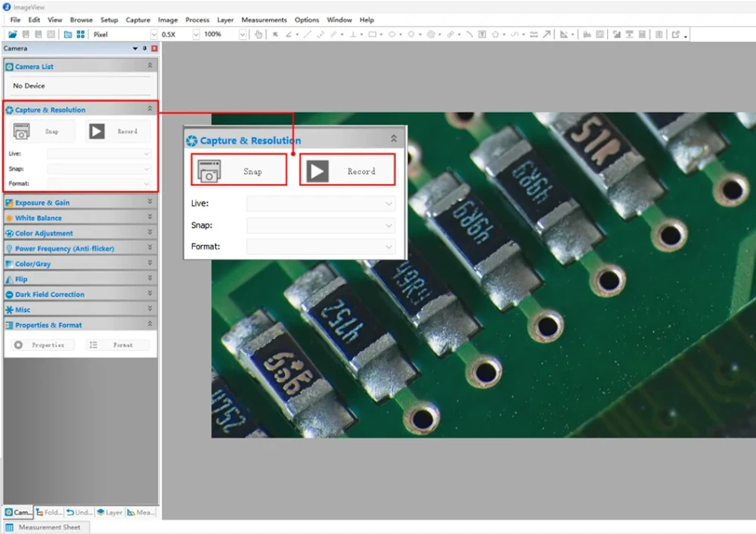
Task: Expand the Dark Field Correction section
Action: coord(150,294)
